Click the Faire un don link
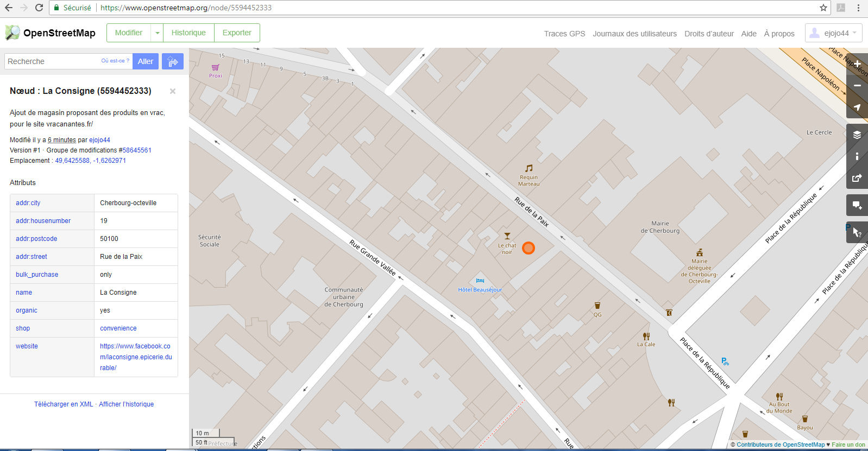 point(848,444)
